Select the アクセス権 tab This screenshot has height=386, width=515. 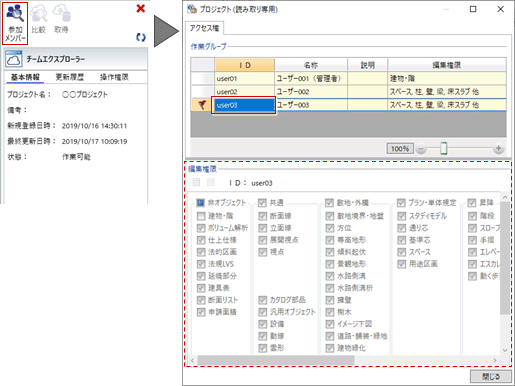tap(204, 28)
